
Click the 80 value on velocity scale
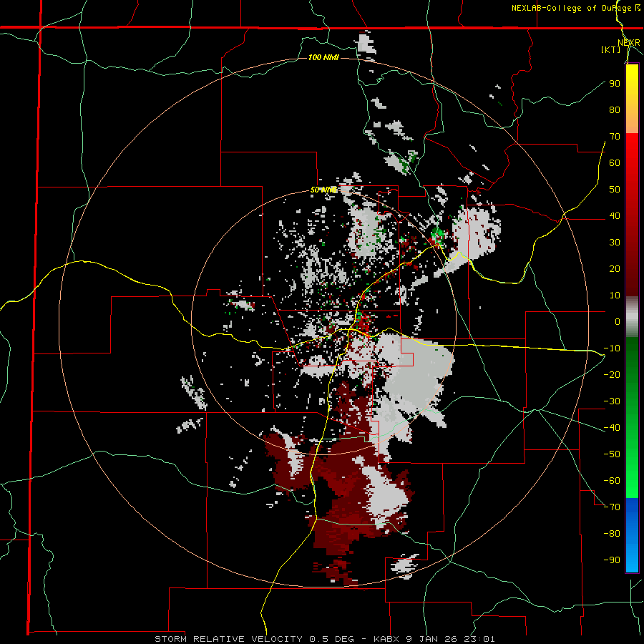click(x=615, y=110)
